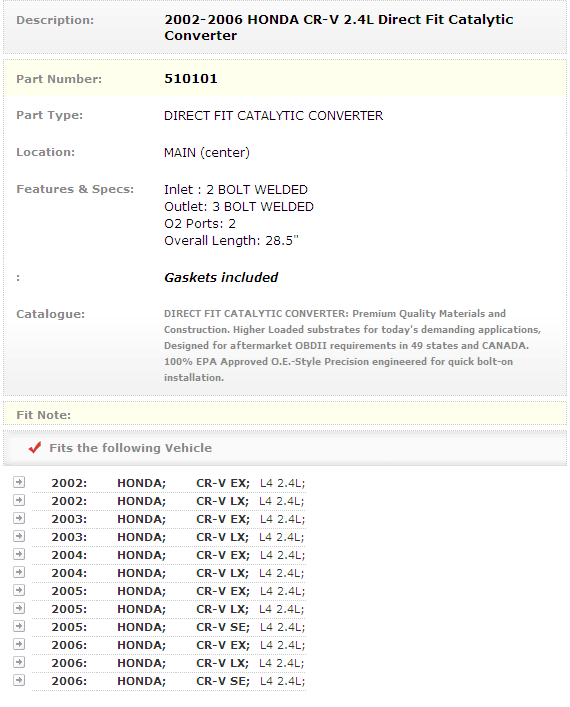Click arrow icon beside 2005 CR-V SE row
The height and width of the screenshot is (707, 570).
(x=19, y=626)
